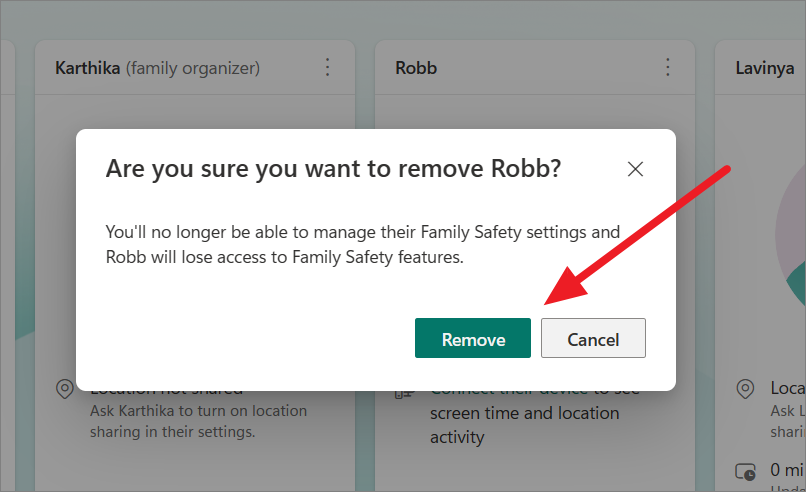Open Karthika's three-dot more options menu

coord(327,67)
